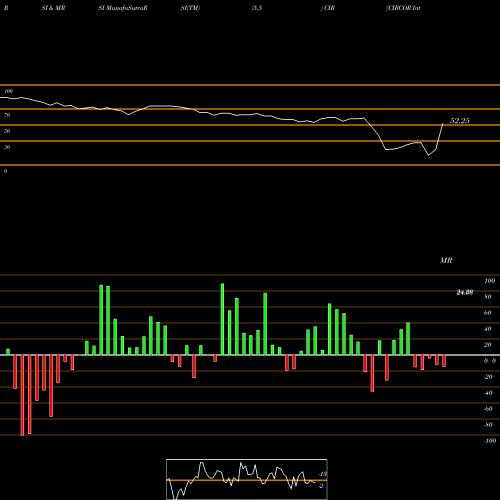Click the RSI axis label 100
The width and height of the screenshot is (500, 500).
8,91
